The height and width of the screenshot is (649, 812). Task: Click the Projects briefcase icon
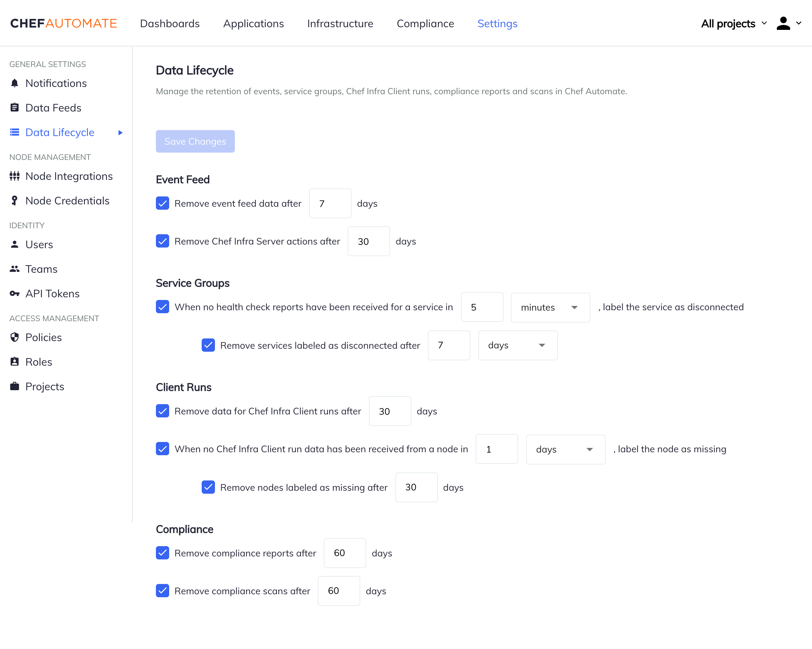pos(14,387)
